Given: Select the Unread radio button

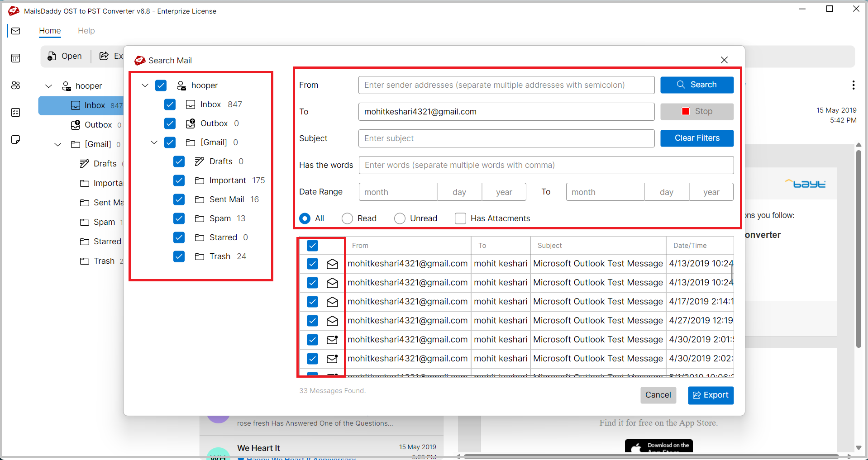Looking at the screenshot, I should tap(400, 218).
